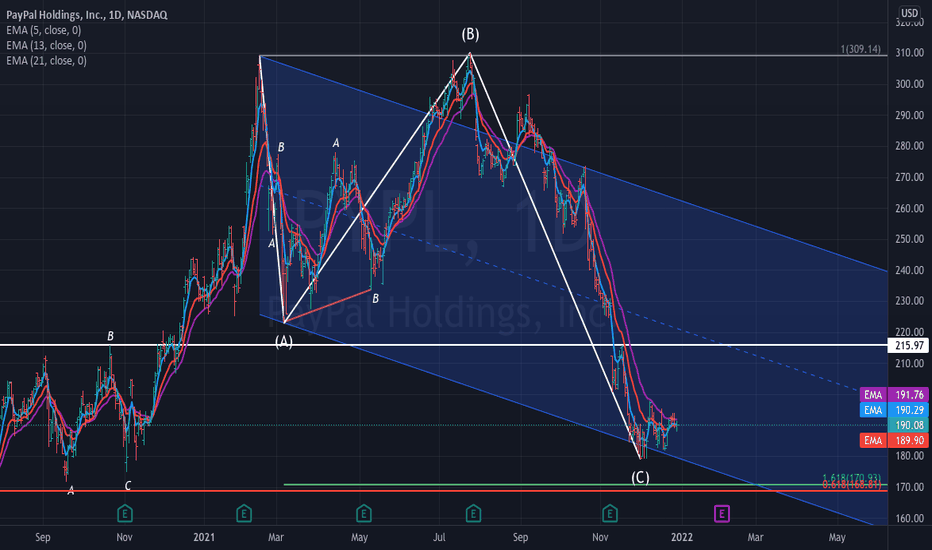932x550 pixels.
Task: Click the 310.00 price scale value
Action: pyautogui.click(x=909, y=53)
